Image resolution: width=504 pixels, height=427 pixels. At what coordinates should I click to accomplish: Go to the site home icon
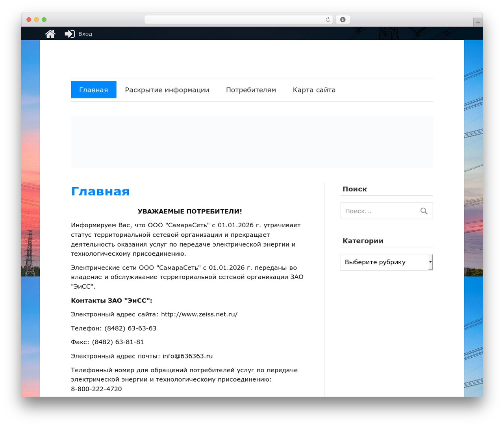[x=50, y=34]
